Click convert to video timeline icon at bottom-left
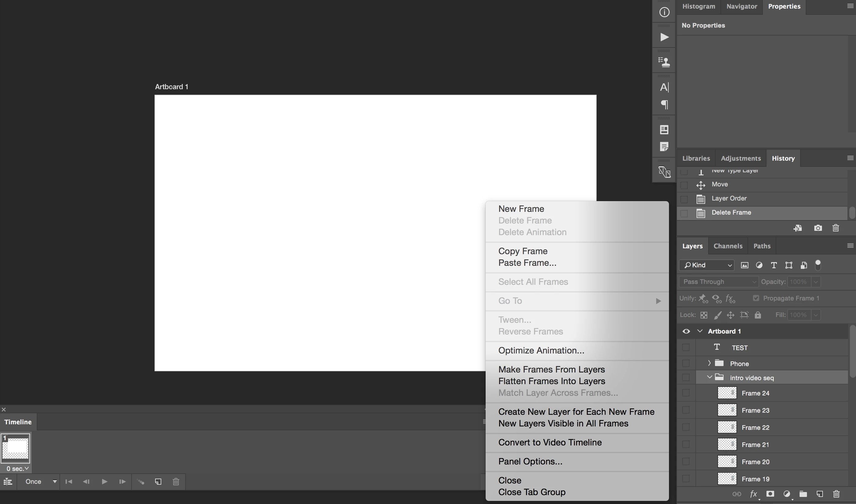 pos(7,482)
